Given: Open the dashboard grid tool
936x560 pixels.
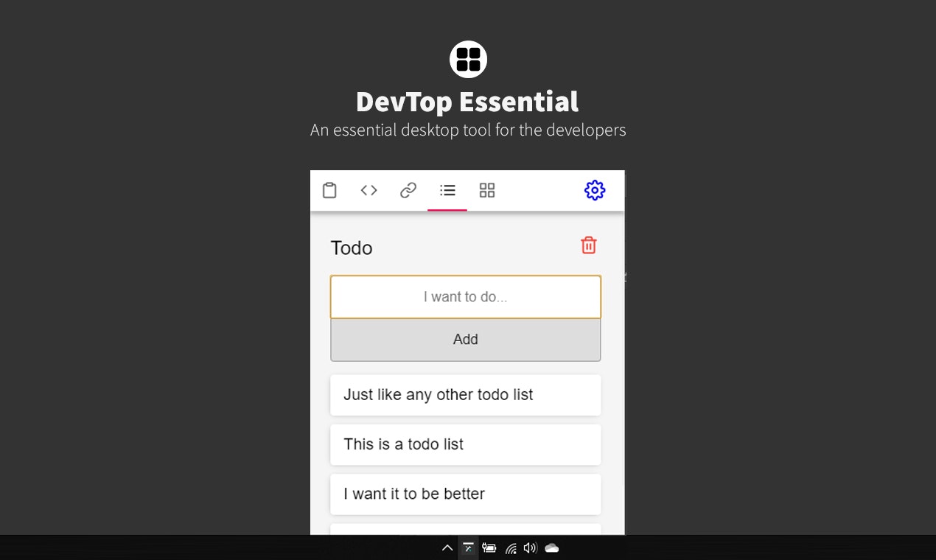Looking at the screenshot, I should coord(487,189).
